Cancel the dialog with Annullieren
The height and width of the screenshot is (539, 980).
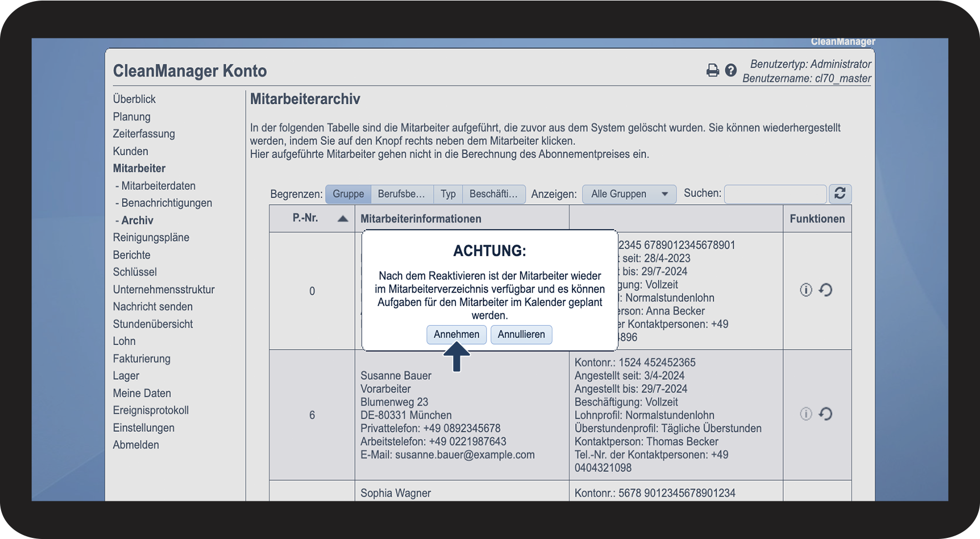pos(521,335)
